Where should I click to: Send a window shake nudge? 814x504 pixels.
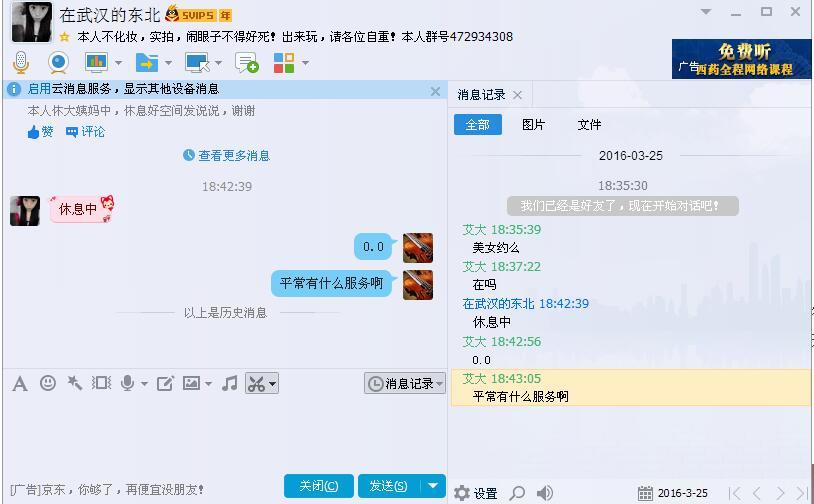(x=102, y=383)
